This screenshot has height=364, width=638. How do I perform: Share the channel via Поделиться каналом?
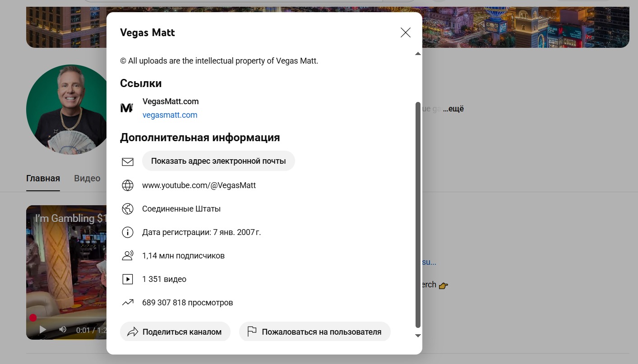click(x=175, y=332)
